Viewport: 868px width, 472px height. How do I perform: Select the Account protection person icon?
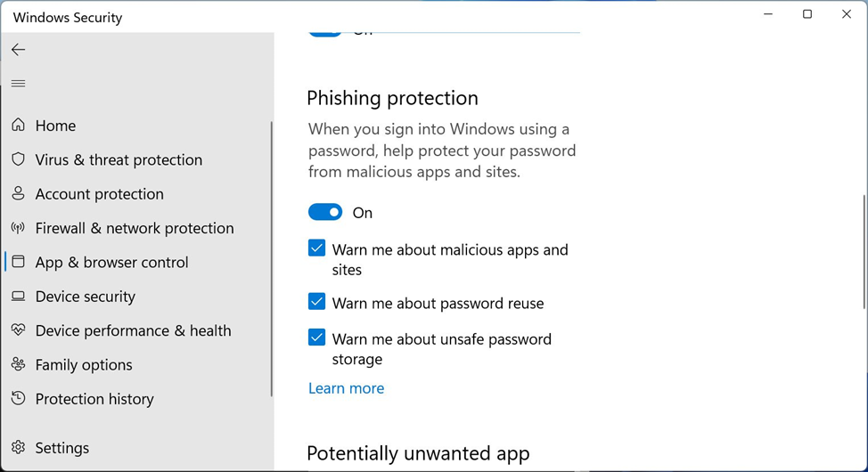(18, 193)
